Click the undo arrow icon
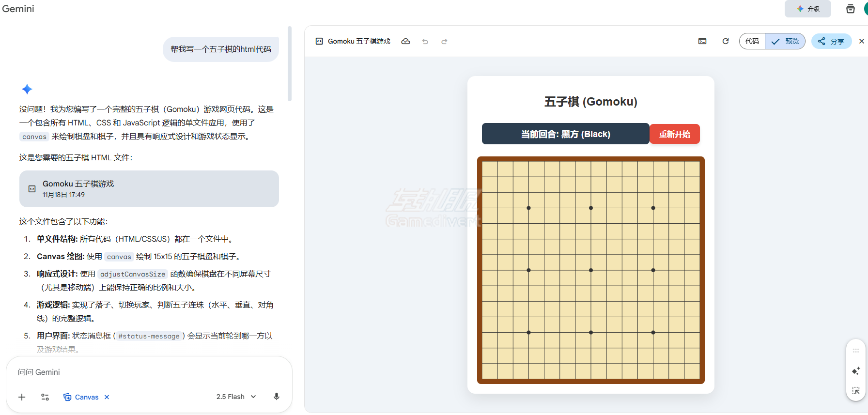This screenshot has width=868, height=415. [425, 42]
